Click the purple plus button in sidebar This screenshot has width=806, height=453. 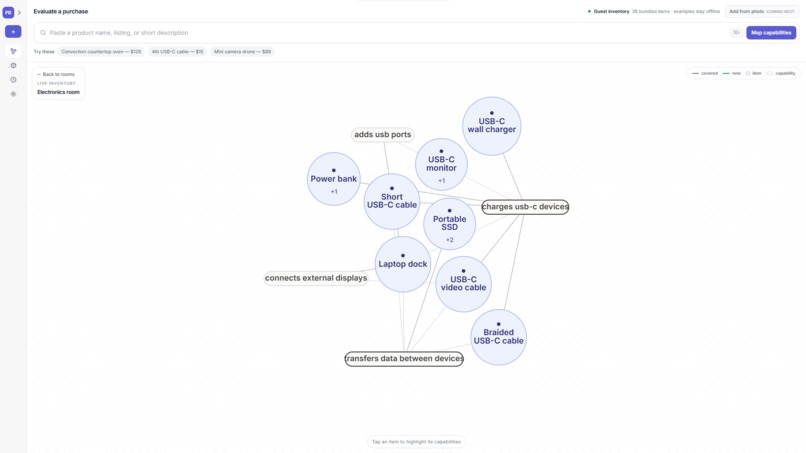point(13,32)
